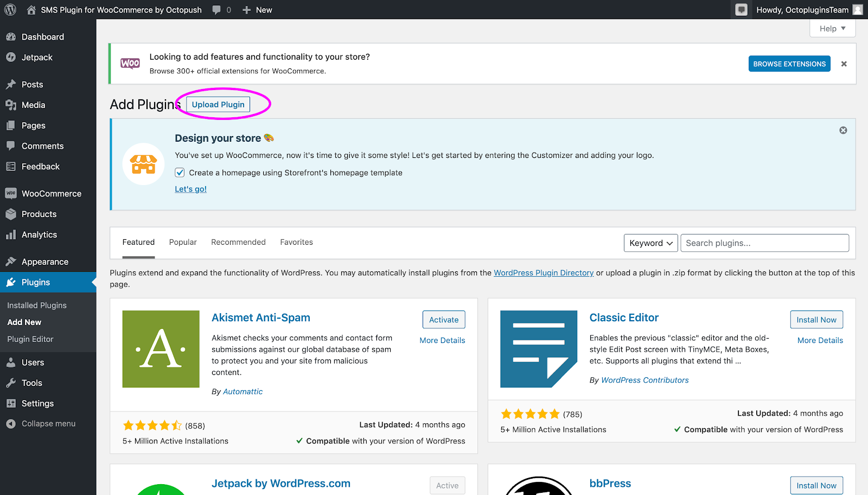Click the Search plugins input field
The width and height of the screenshot is (868, 495).
point(764,243)
